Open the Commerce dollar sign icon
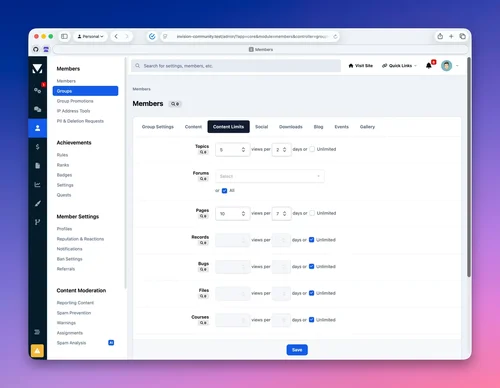This screenshot has height=388, width=500. (37, 147)
